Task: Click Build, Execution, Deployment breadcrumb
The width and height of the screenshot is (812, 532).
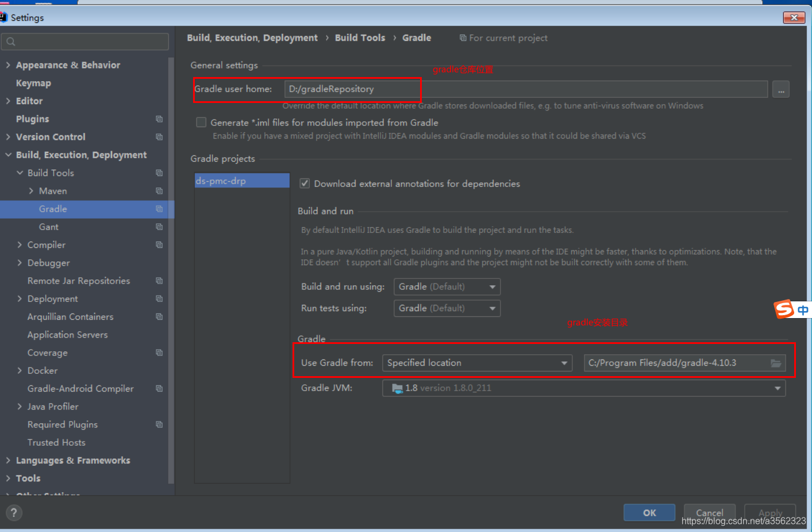Action: tap(252, 38)
